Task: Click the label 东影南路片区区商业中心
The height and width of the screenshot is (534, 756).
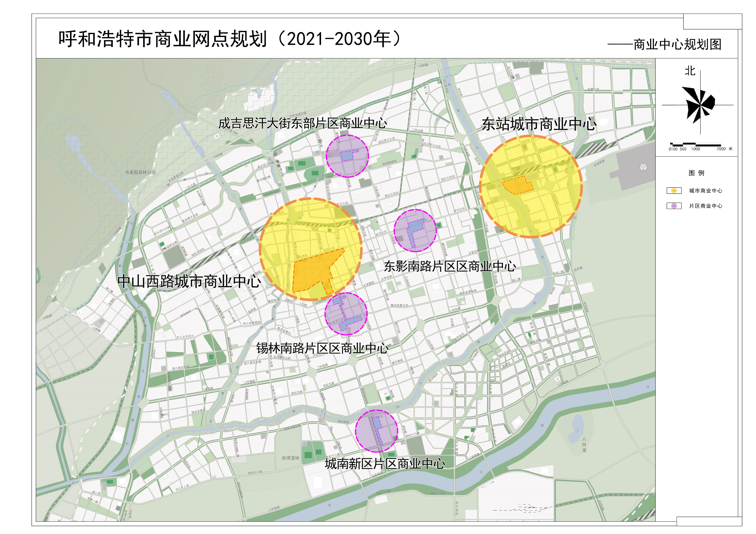Action: click(x=450, y=266)
